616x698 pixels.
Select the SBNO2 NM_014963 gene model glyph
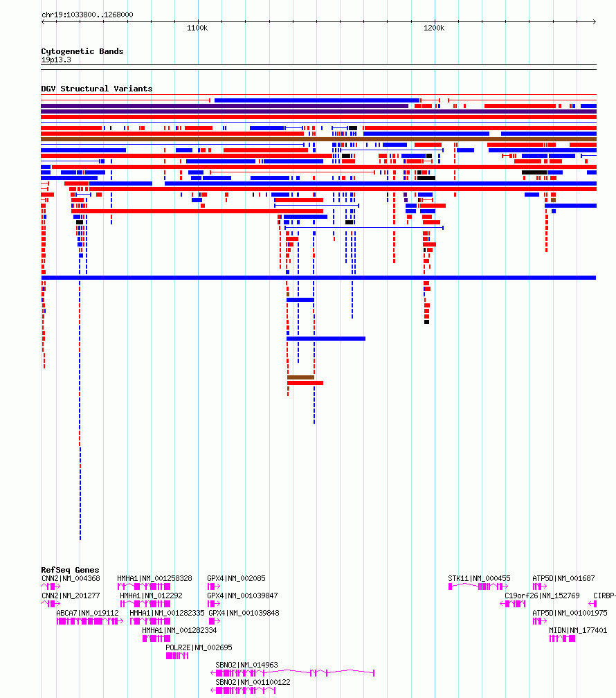click(x=292, y=673)
